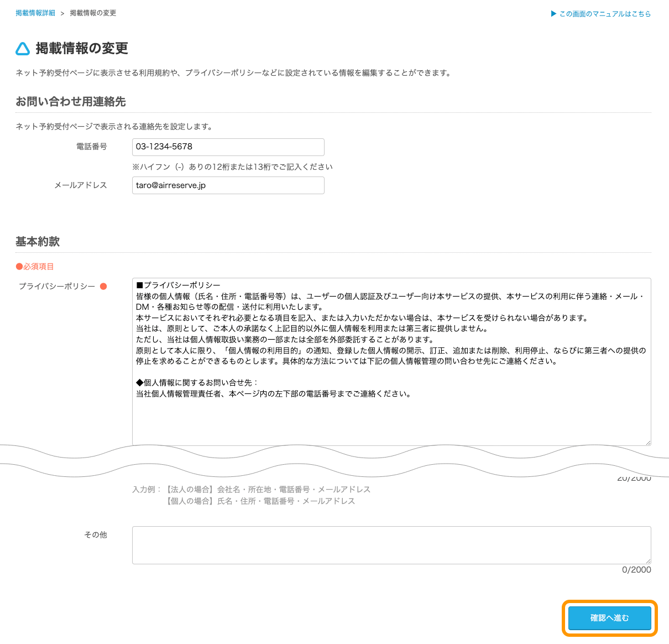Click the red 必須項目 required-items indicator dot
This screenshot has width=669, height=644.
point(18,266)
